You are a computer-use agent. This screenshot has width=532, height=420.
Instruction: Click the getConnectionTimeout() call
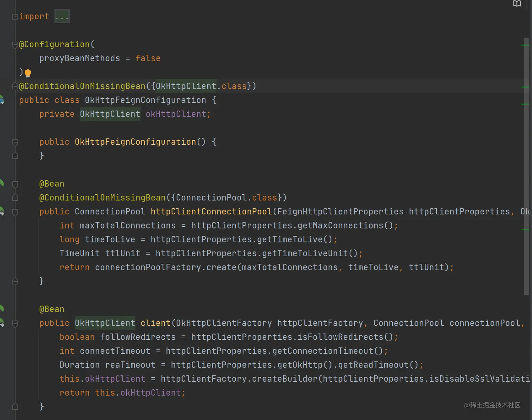[x=328, y=351]
